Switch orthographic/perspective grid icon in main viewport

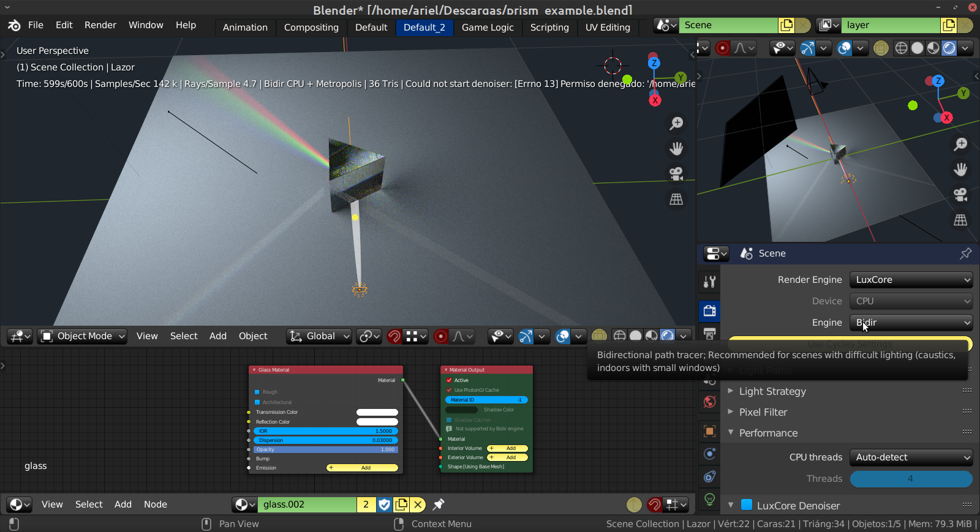(x=676, y=199)
